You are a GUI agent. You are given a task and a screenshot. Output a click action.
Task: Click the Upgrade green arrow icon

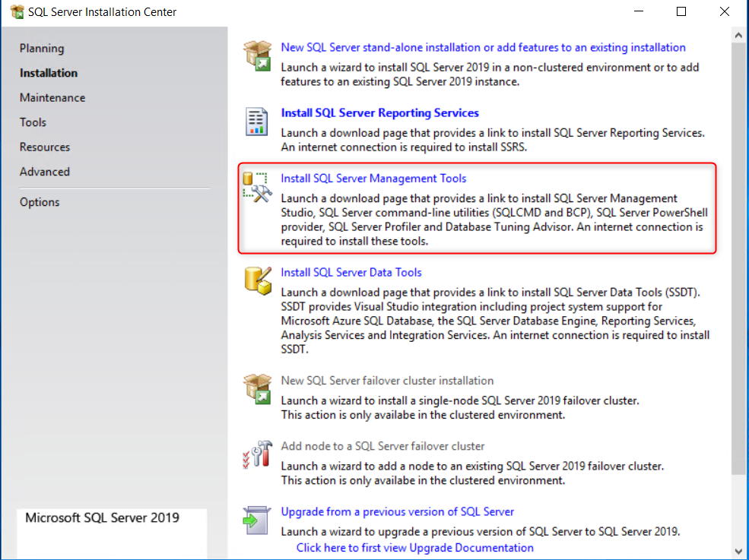tap(257, 520)
